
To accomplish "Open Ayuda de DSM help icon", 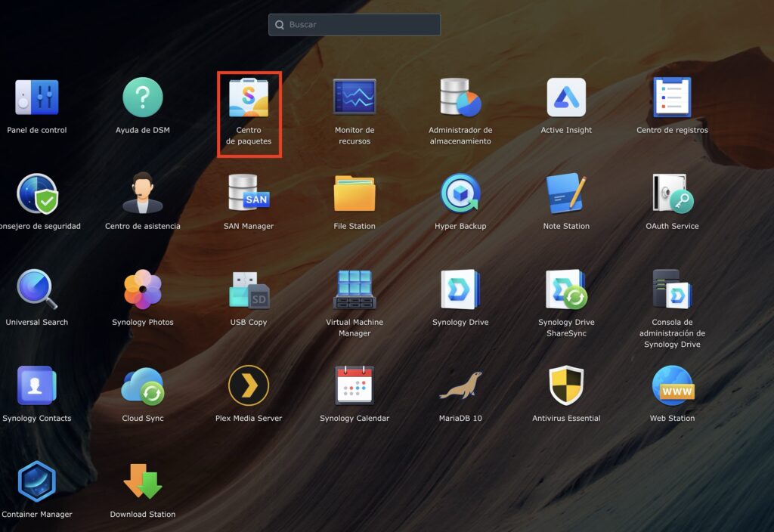I will 143,97.
